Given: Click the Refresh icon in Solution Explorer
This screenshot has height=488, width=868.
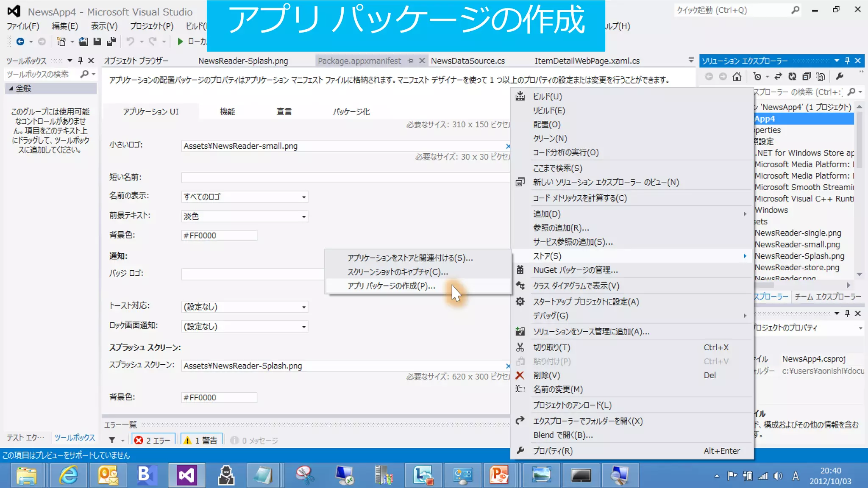Looking at the screenshot, I should point(792,76).
